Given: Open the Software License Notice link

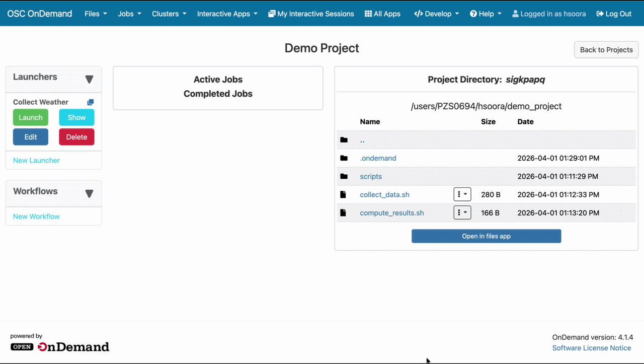Looking at the screenshot, I should click(592, 347).
